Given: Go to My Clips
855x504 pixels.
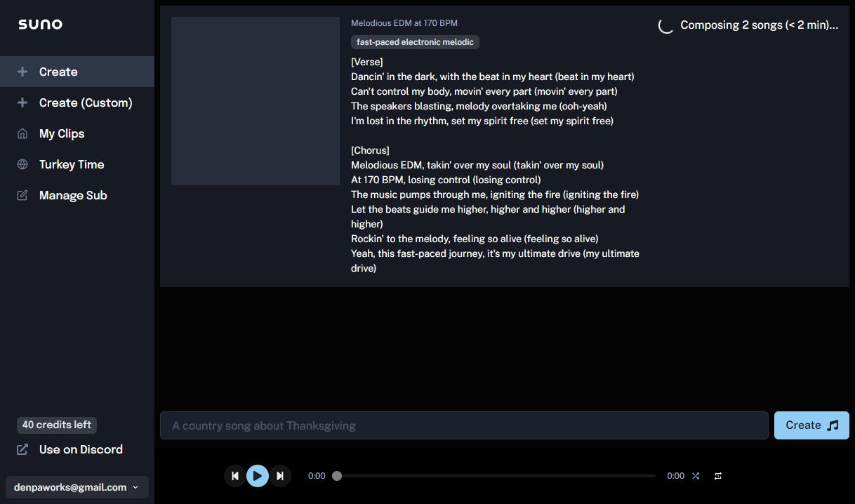Looking at the screenshot, I should point(77,133).
